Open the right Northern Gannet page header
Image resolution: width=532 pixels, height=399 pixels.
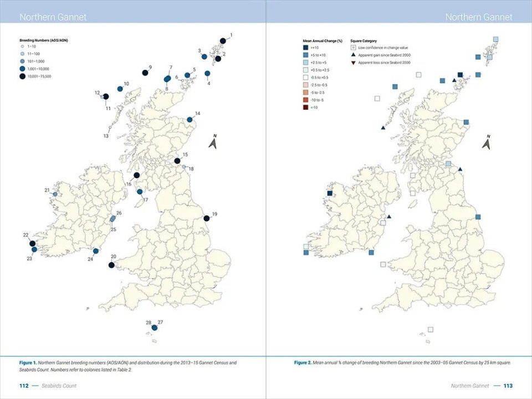point(480,17)
